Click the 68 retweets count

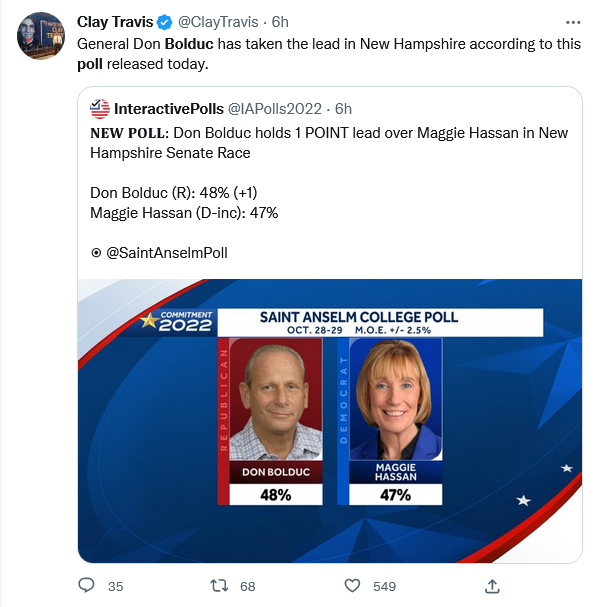coord(248,586)
